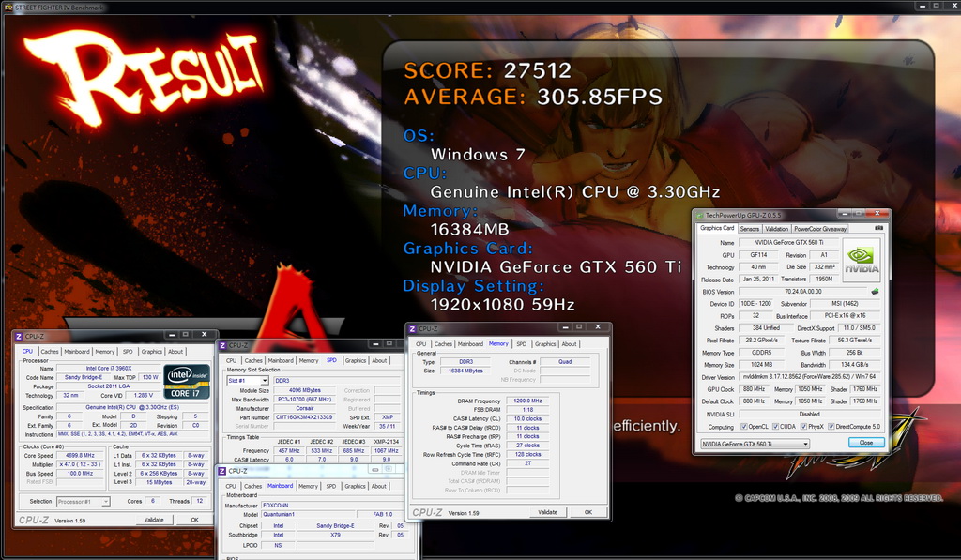The width and height of the screenshot is (961, 560).
Task: Click the Z icon of the CPU-Z Memory window
Action: tap(413, 329)
